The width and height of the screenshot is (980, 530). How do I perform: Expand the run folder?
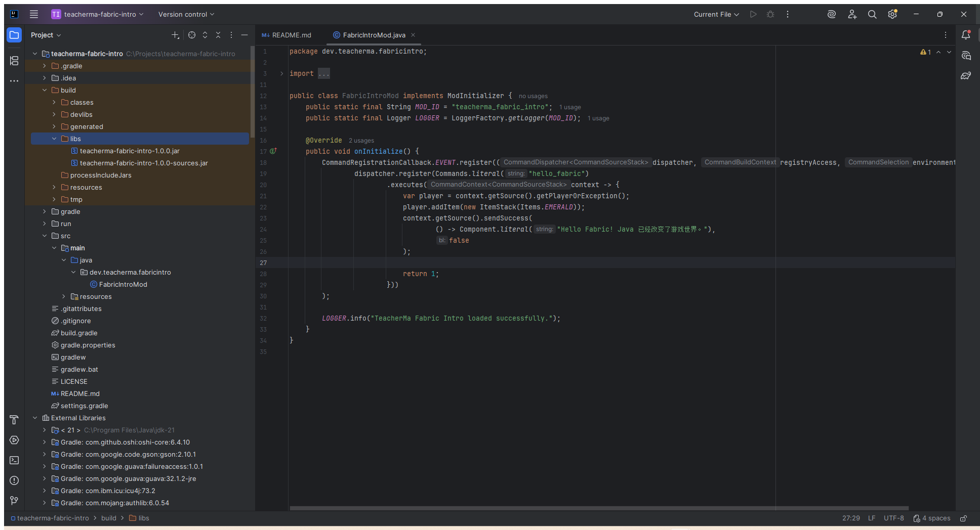[x=44, y=224]
